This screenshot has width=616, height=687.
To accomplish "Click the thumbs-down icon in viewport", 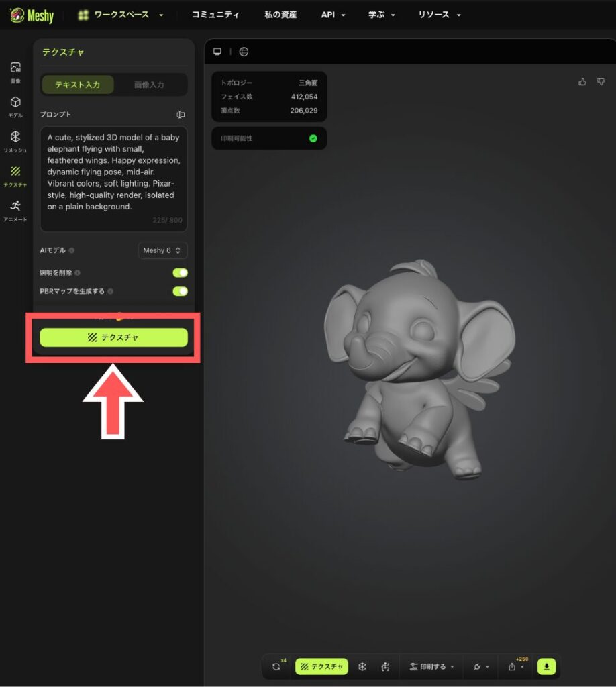I will 601,82.
